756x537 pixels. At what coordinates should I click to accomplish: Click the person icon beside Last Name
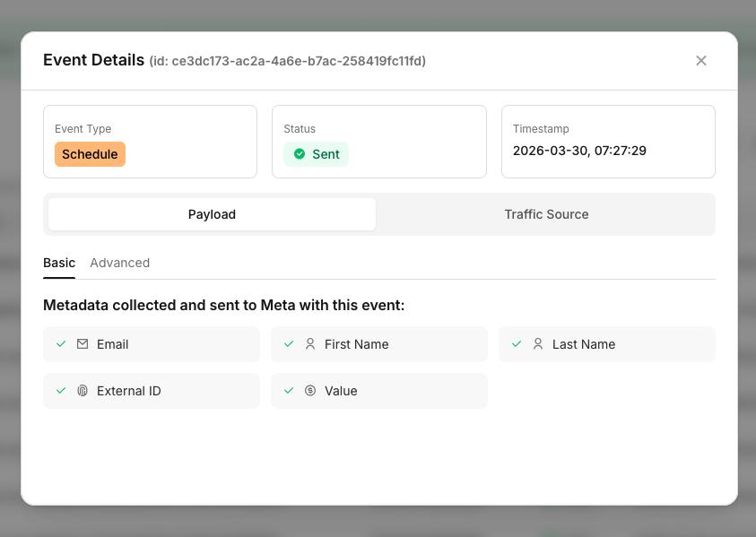pyautogui.click(x=538, y=344)
